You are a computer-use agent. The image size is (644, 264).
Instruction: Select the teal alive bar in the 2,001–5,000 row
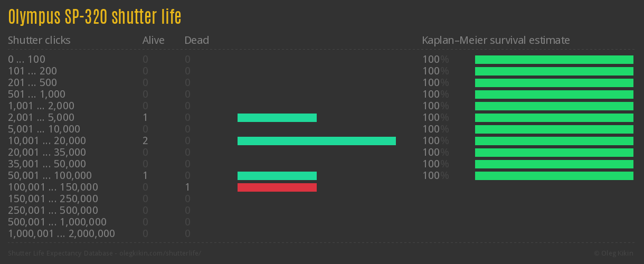tap(277, 118)
